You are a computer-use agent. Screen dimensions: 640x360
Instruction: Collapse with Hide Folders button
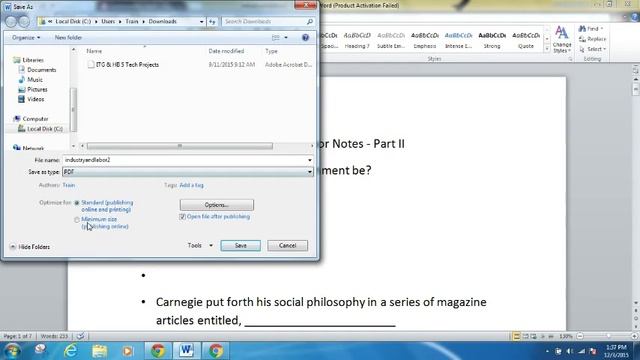30,247
